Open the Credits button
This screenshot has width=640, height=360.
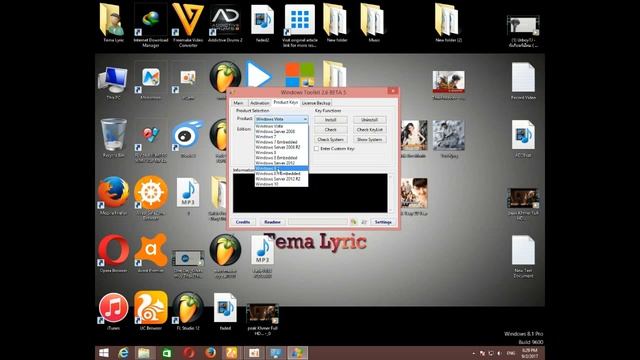(x=243, y=222)
